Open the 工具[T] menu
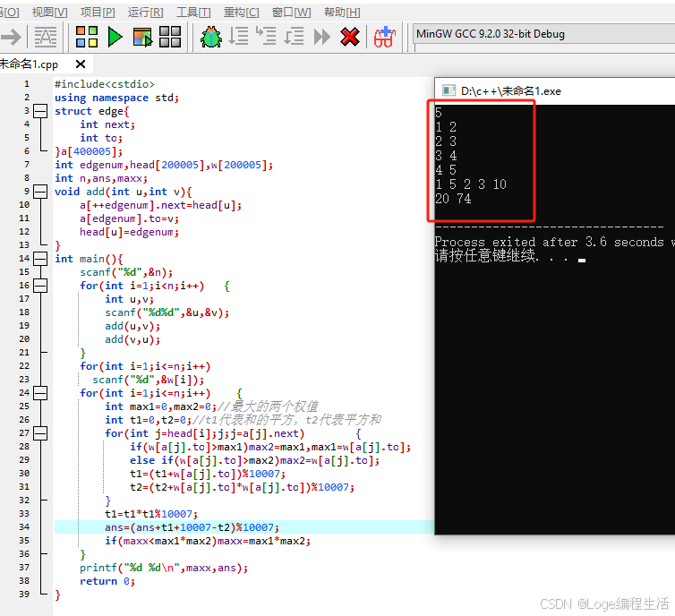Viewport: 675px width, 616px height. pos(193,12)
